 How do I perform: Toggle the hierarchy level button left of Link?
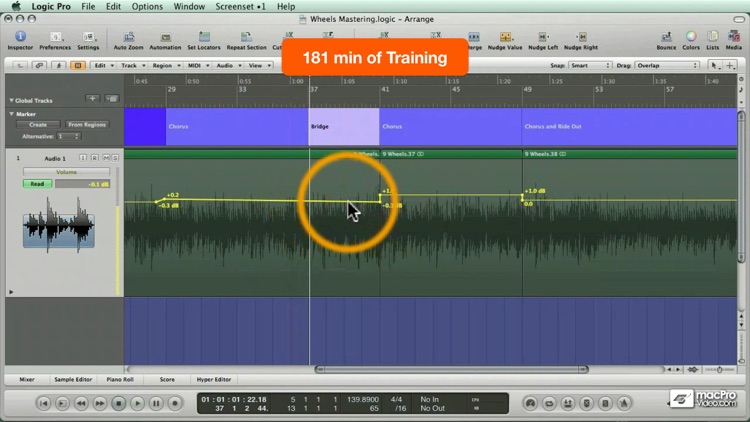coord(20,66)
